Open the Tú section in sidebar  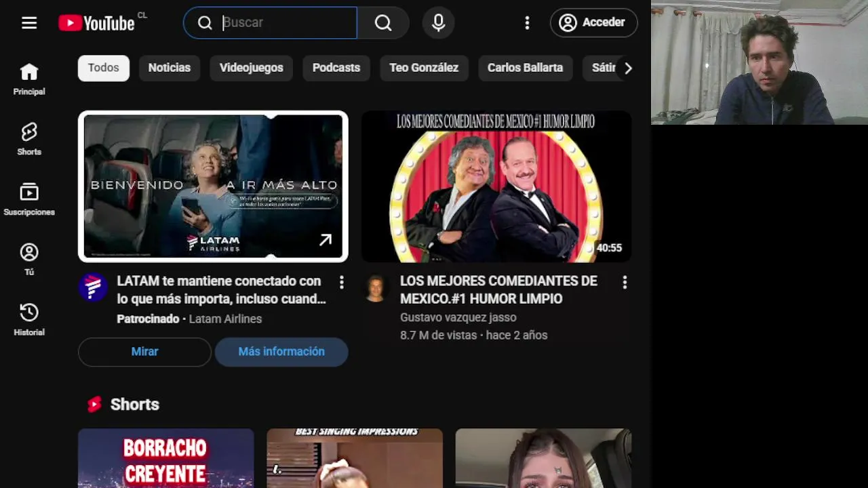(29, 260)
